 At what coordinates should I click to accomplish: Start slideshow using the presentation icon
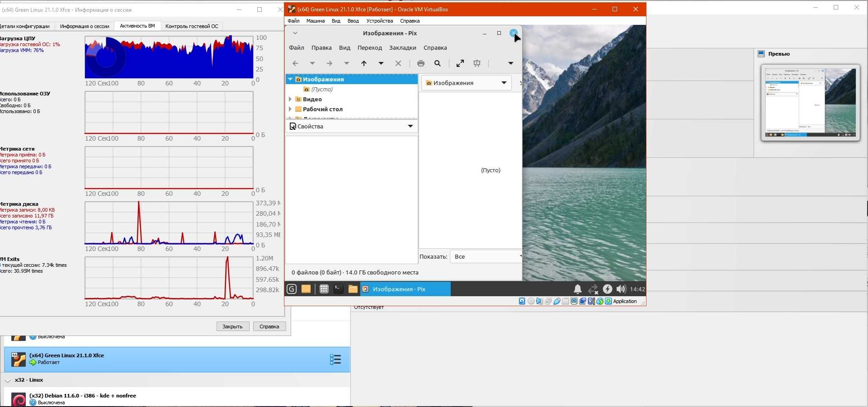(x=477, y=63)
